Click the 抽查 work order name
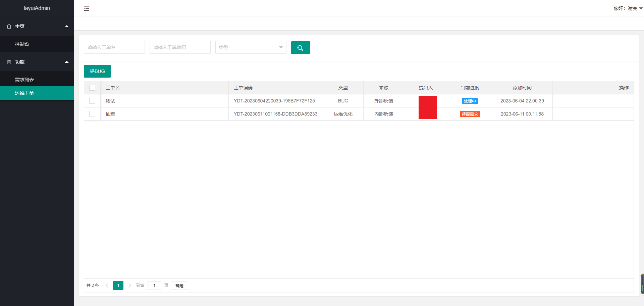This screenshot has width=644, height=306. (110, 114)
